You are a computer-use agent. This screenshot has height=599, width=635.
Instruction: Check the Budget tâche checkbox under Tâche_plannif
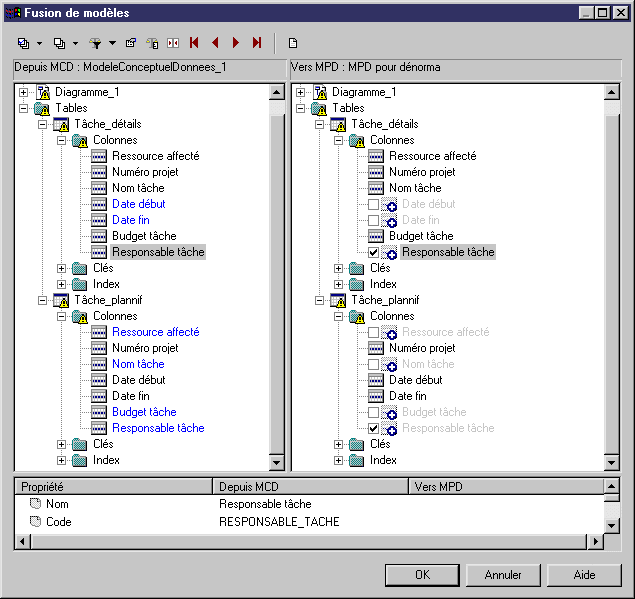(x=373, y=412)
